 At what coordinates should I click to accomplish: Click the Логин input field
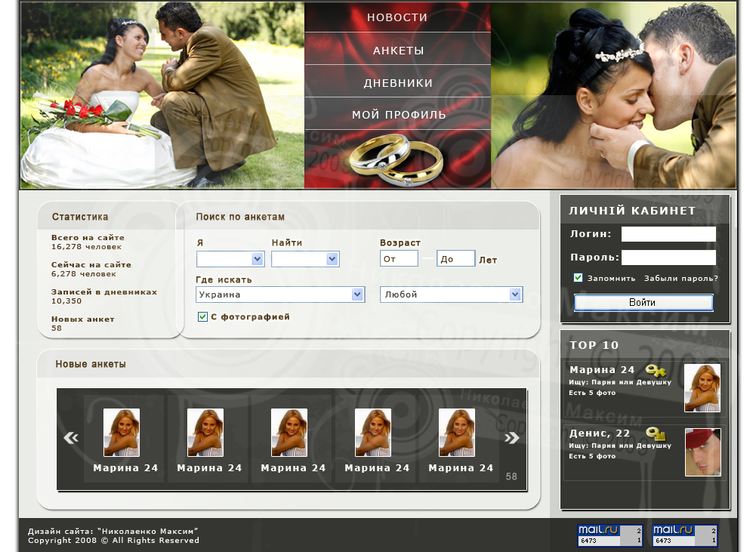click(x=668, y=234)
